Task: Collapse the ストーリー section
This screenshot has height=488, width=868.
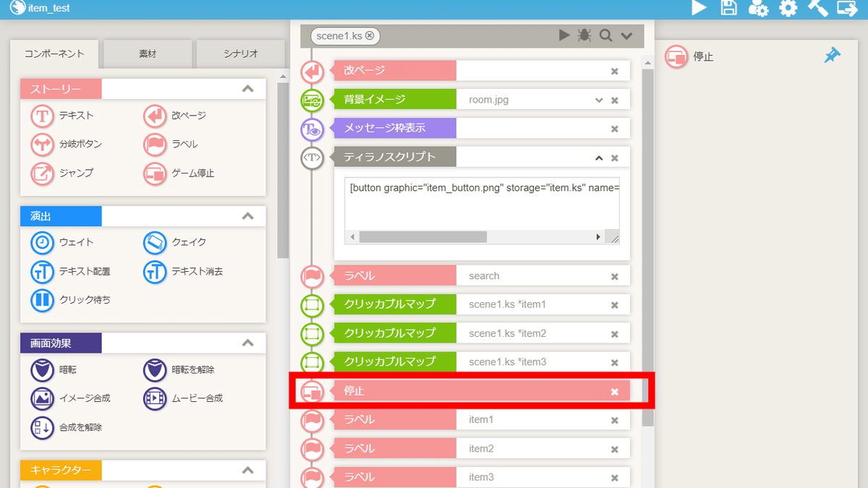Action: coord(247,89)
